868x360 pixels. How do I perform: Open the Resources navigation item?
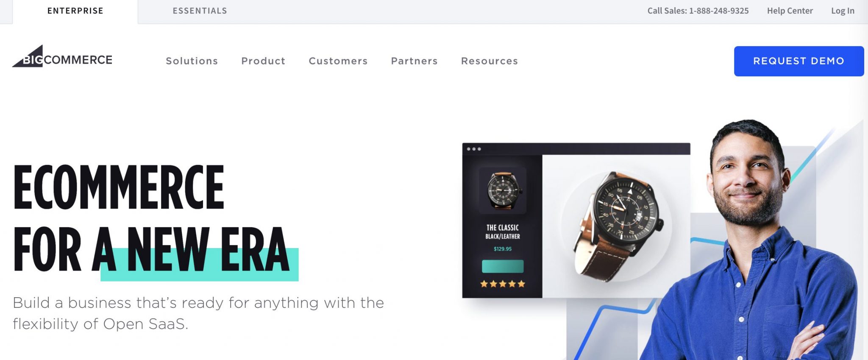pos(490,61)
